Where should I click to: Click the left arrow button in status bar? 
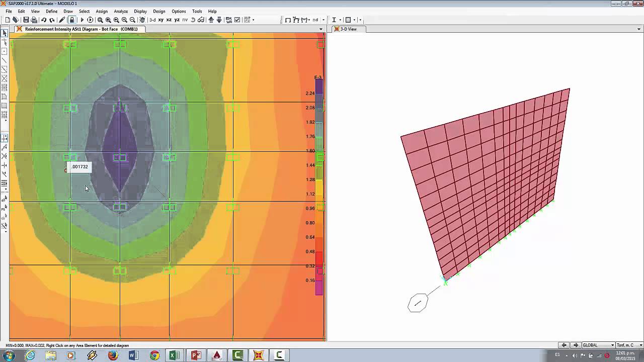[565, 345]
